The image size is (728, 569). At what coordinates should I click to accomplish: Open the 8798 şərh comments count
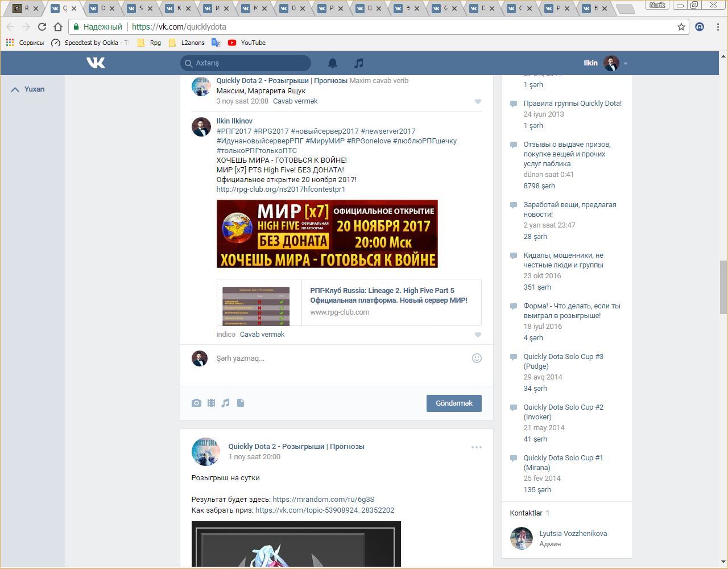click(539, 186)
